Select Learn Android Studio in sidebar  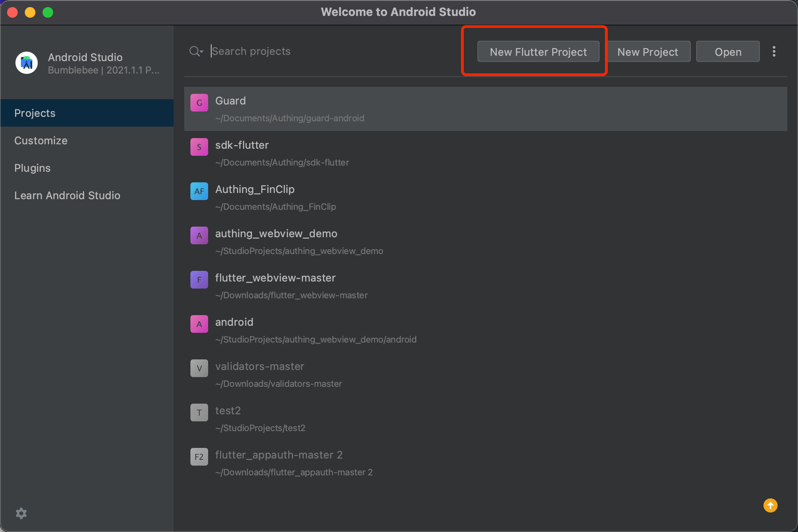(x=67, y=196)
